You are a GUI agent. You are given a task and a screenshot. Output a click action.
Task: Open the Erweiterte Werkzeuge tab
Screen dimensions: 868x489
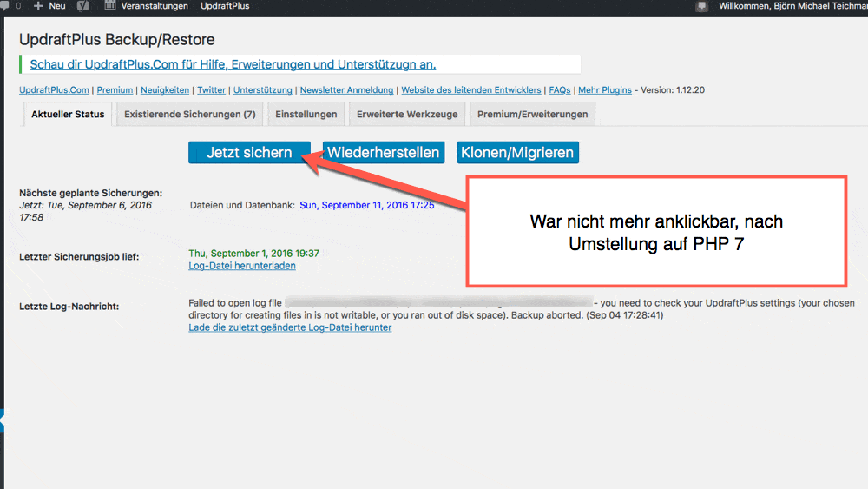click(407, 114)
